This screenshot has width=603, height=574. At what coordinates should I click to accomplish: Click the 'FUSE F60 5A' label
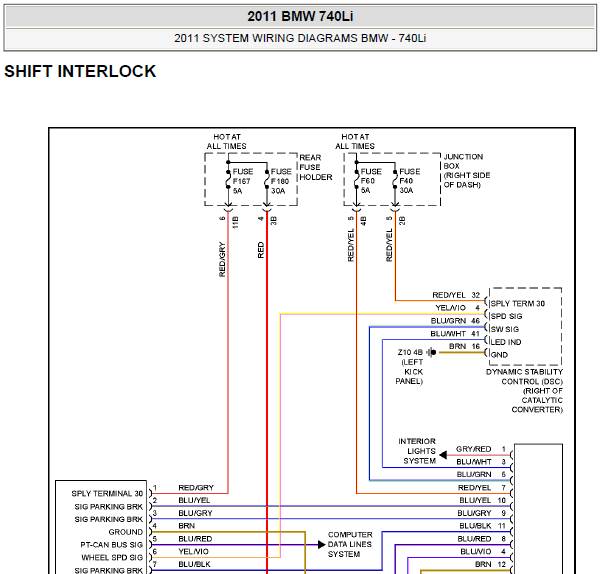tap(371, 181)
